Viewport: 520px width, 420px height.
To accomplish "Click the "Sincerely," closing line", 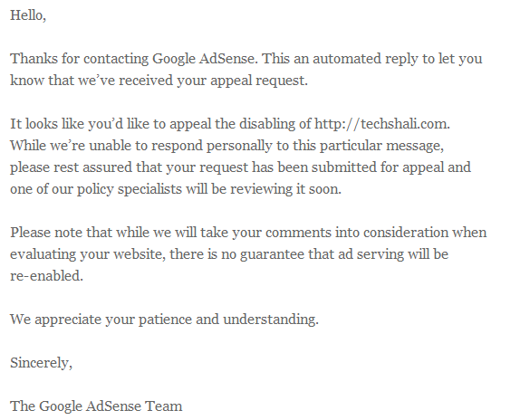I will pyautogui.click(x=41, y=363).
